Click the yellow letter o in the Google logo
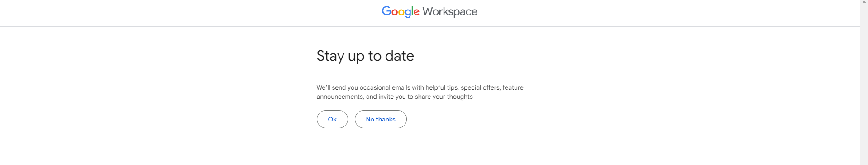The height and width of the screenshot is (165, 868). (401, 12)
